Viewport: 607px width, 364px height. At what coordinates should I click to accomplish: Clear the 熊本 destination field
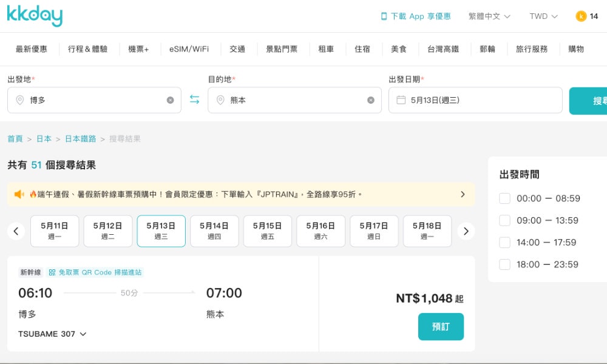[x=371, y=100]
